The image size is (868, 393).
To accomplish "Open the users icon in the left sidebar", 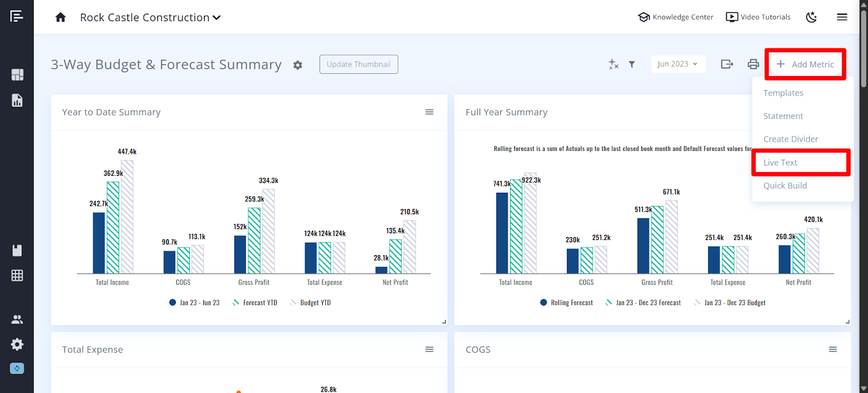I will click(x=17, y=319).
